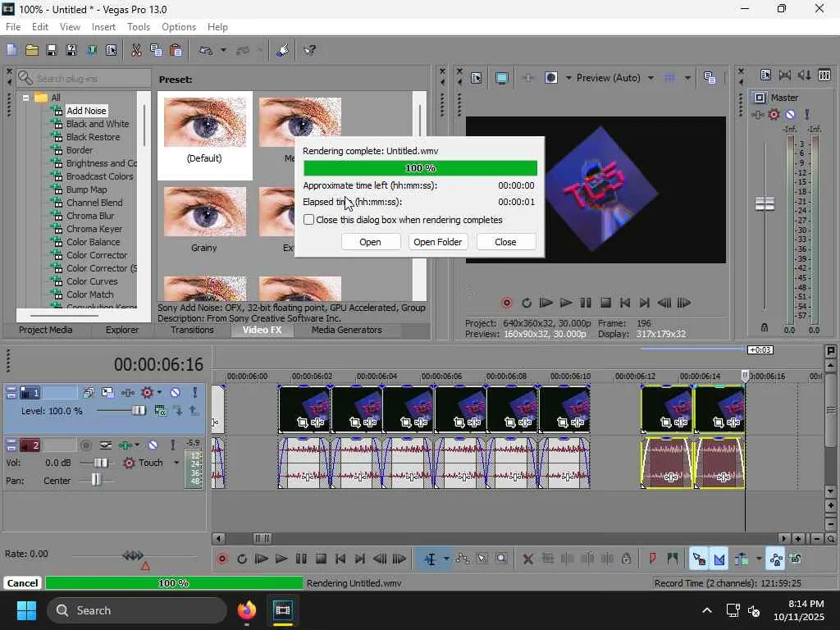The height and width of the screenshot is (630, 840).
Task: Enable Close this dialog box when rendering completes
Action: tap(308, 220)
